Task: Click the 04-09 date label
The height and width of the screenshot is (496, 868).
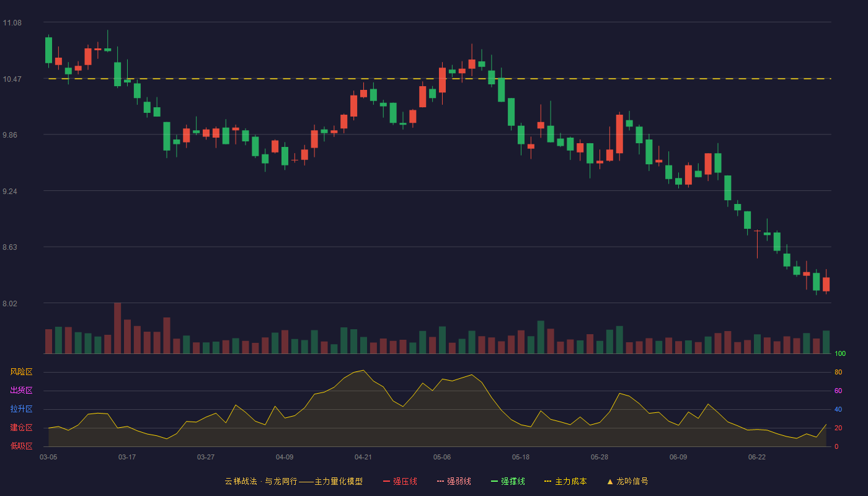Action: (x=285, y=457)
